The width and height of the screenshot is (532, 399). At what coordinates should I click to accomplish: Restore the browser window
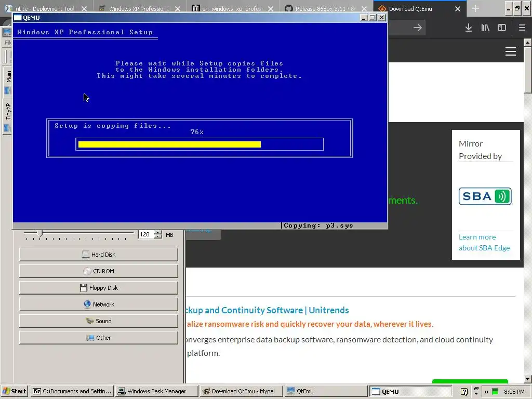517,8
